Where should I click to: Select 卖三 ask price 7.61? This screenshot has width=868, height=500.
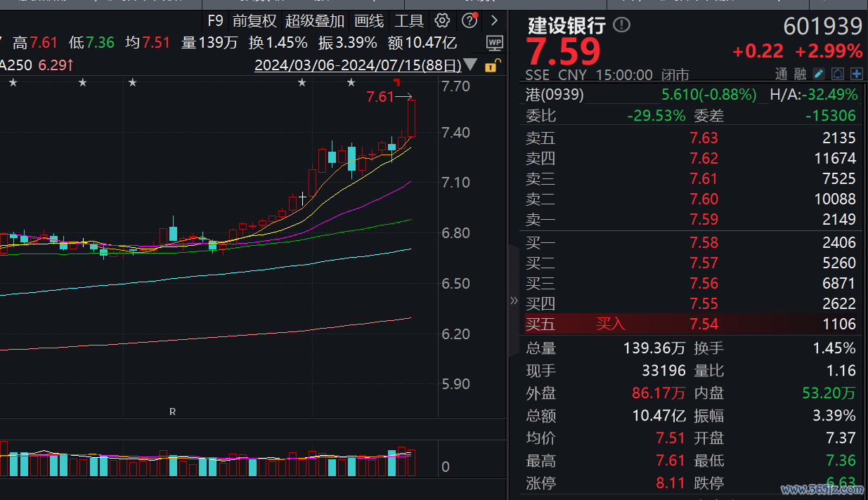(704, 178)
